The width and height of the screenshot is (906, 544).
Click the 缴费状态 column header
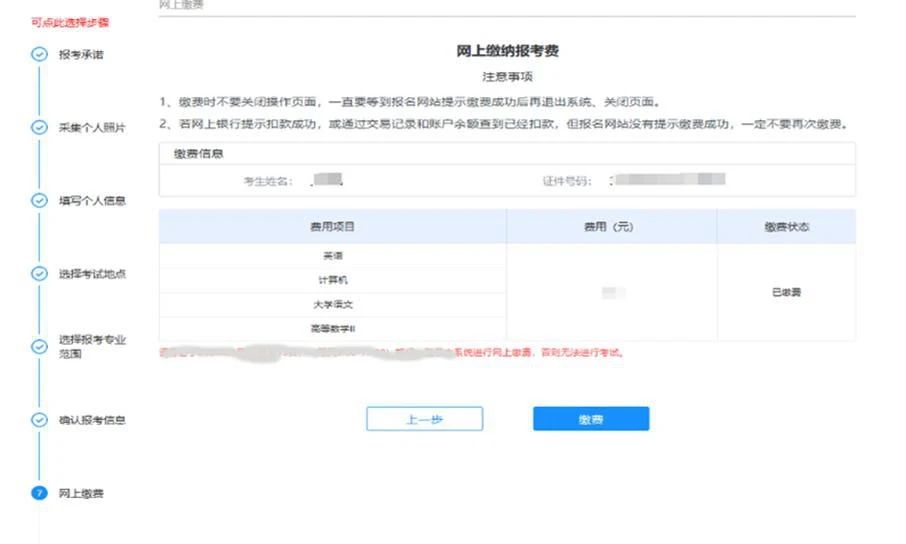click(786, 227)
